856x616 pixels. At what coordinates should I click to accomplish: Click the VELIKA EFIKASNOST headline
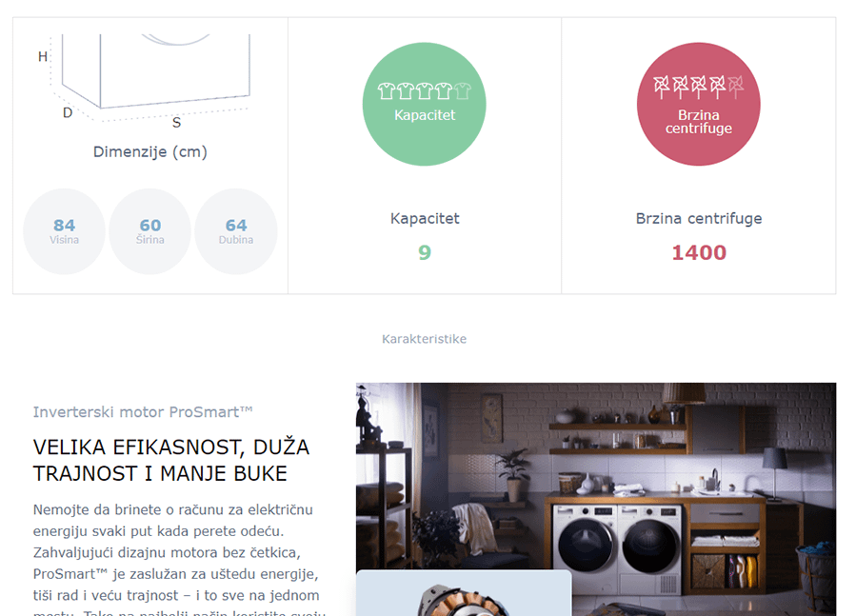(170, 461)
